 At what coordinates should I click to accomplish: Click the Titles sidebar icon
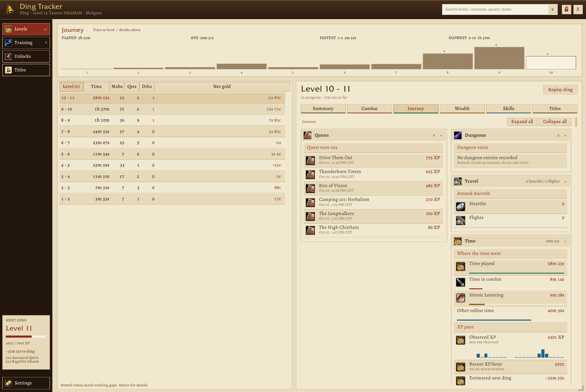8,70
